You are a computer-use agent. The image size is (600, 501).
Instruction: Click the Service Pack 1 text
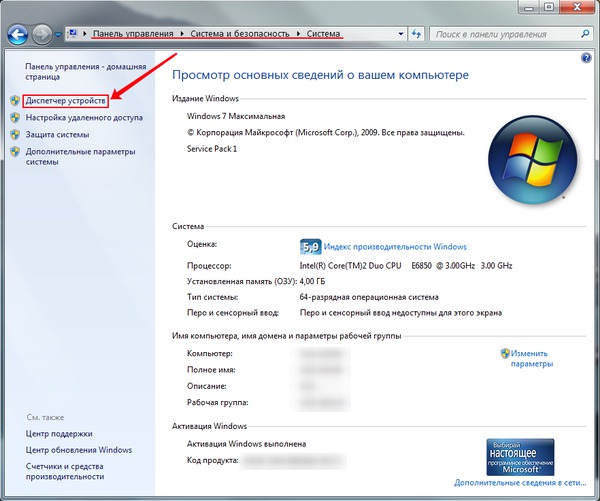tap(212, 149)
